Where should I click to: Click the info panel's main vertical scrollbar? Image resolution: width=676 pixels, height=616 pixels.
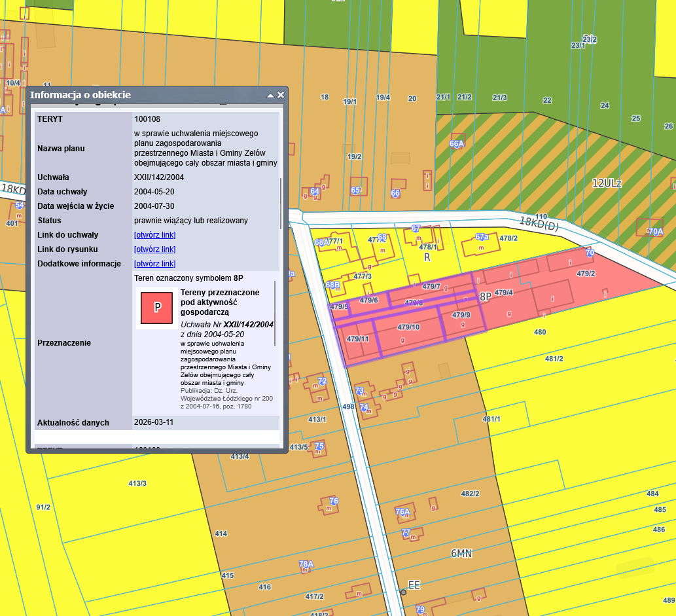[x=281, y=203]
